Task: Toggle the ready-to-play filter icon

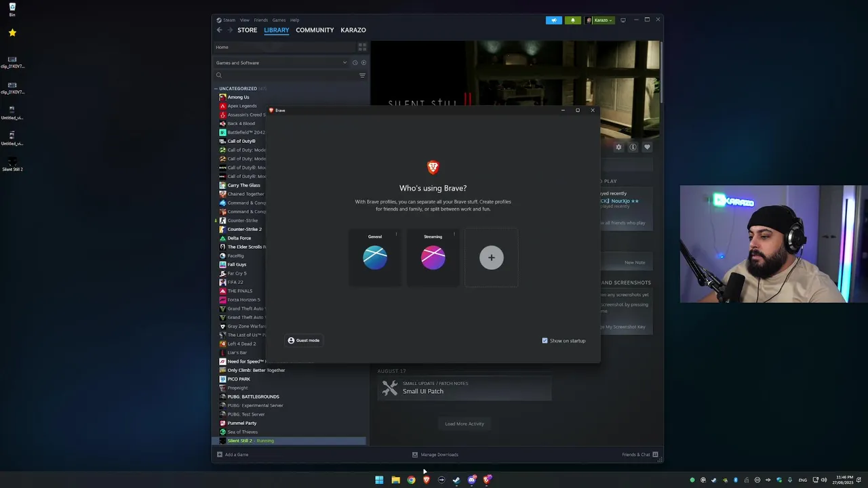Action: [363, 62]
